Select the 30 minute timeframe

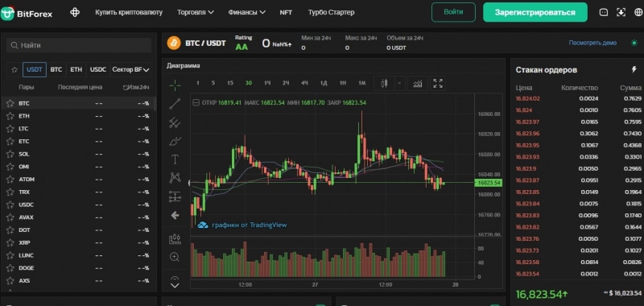(249, 83)
